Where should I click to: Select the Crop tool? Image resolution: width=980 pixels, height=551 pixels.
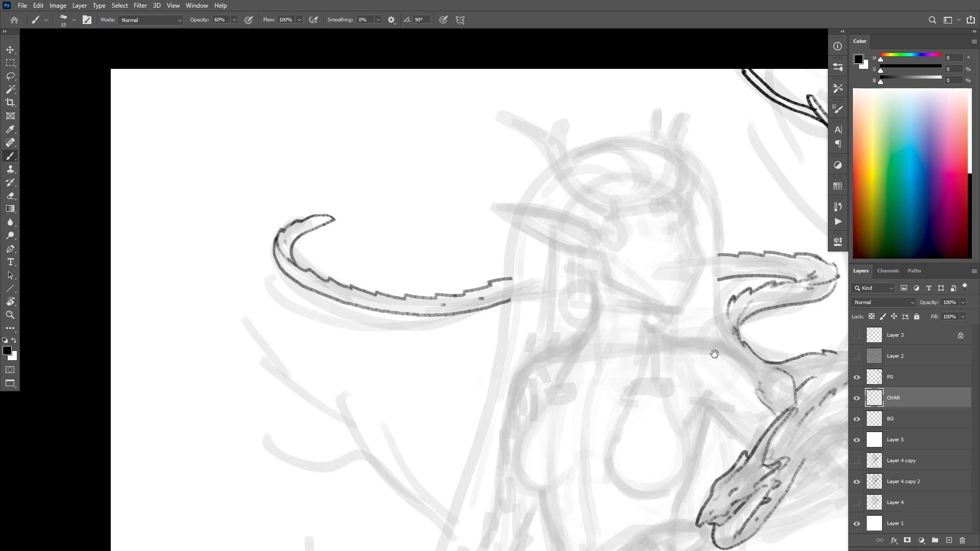click(x=10, y=103)
